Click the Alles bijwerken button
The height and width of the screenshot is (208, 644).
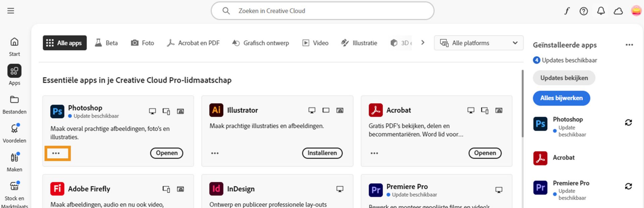pyautogui.click(x=561, y=98)
